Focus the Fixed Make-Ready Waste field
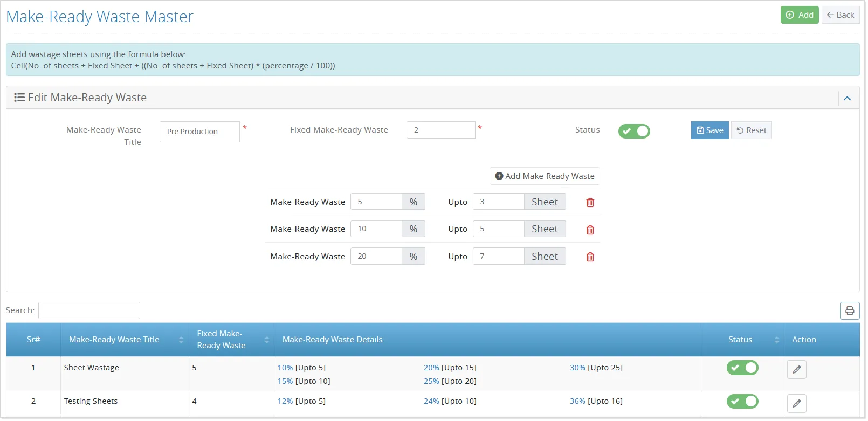The width and height of the screenshot is (868, 421). (x=441, y=130)
